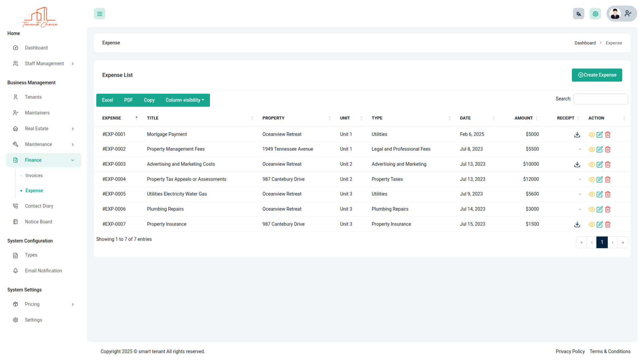The width and height of the screenshot is (644, 362).
Task: Collapse the Finance sidebar section
Action: (44, 160)
